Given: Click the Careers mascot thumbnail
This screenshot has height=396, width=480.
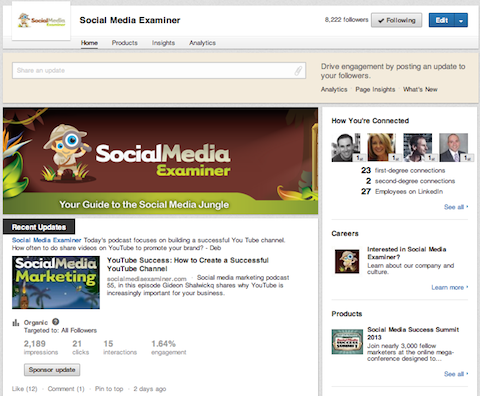Looking at the screenshot, I should [347, 261].
